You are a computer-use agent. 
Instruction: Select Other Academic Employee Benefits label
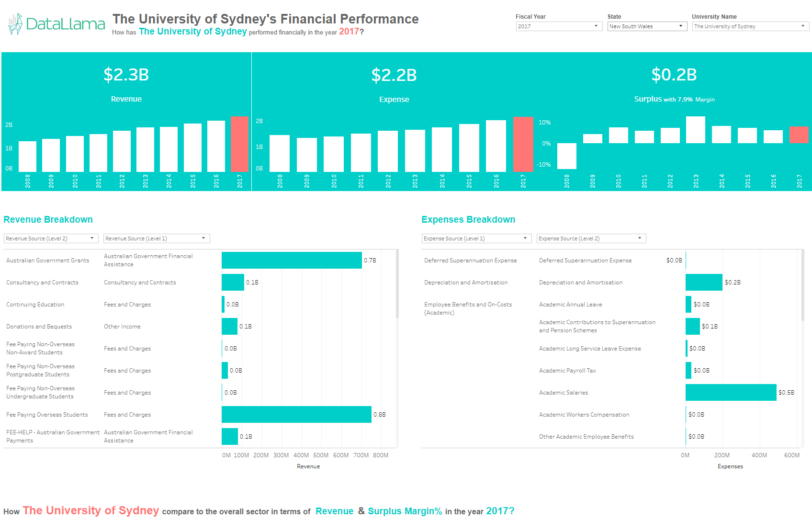586,437
